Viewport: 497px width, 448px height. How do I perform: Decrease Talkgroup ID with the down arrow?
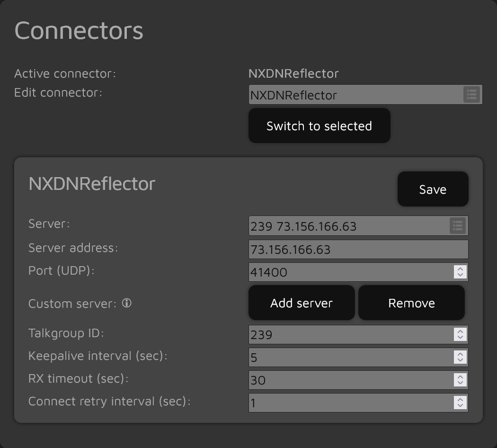460,338
